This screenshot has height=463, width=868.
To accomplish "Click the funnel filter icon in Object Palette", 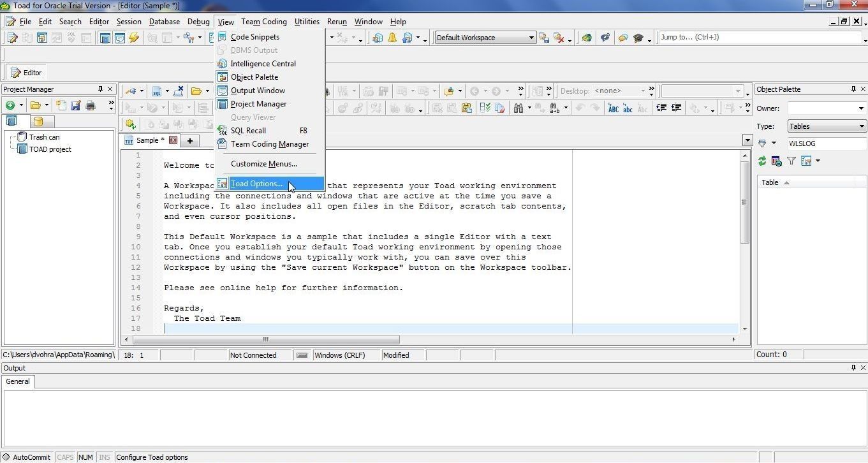I will click(x=791, y=161).
